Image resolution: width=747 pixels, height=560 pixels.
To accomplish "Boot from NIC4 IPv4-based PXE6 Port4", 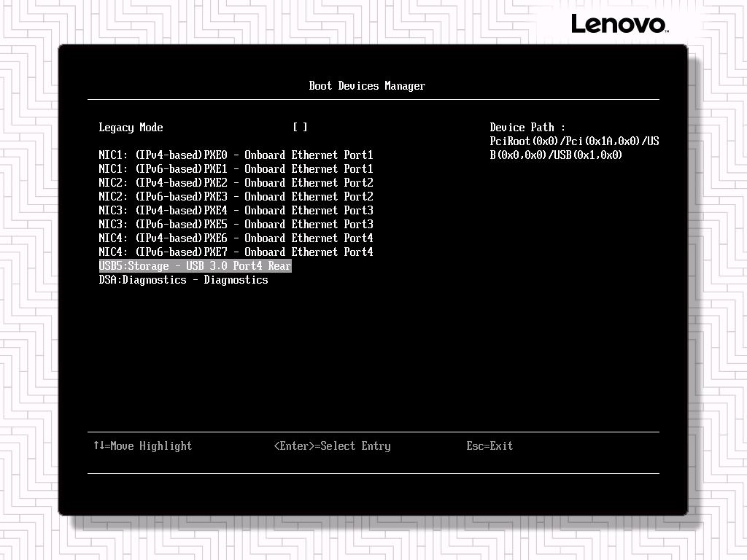I will pos(236,238).
